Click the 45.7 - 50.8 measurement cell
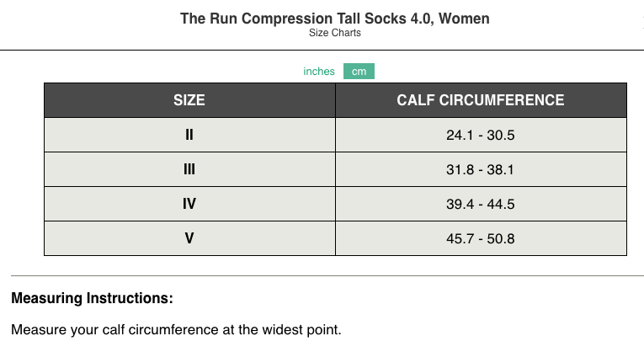The height and width of the screenshot is (352, 644). (481, 238)
